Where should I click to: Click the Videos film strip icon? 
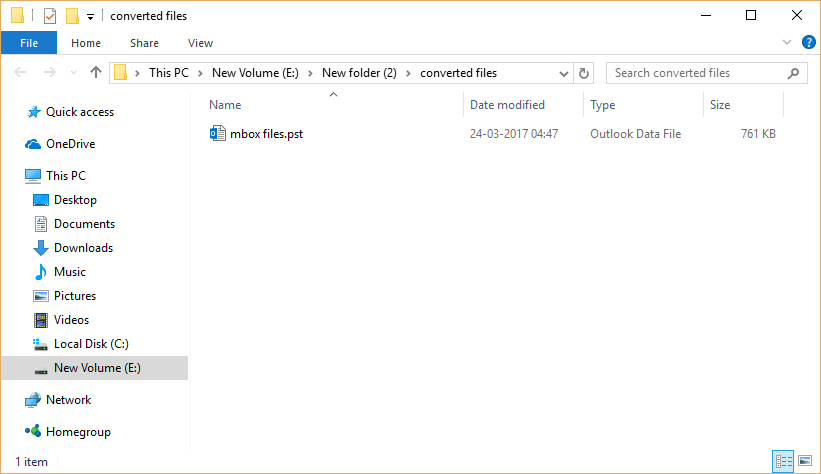(41, 320)
